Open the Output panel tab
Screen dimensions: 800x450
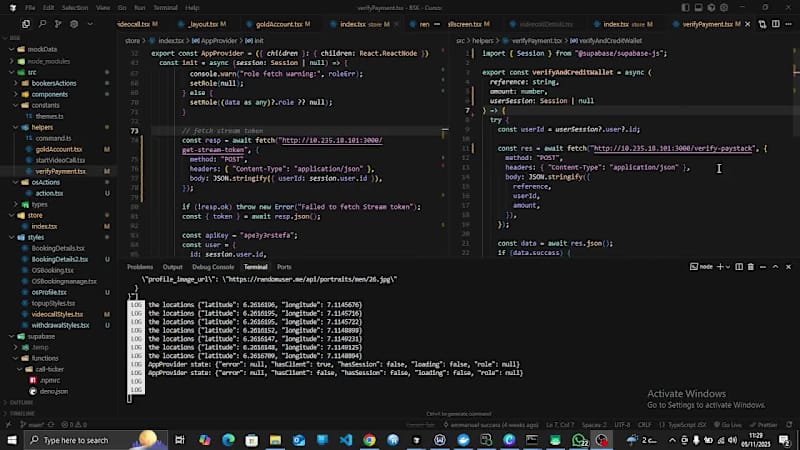172,267
